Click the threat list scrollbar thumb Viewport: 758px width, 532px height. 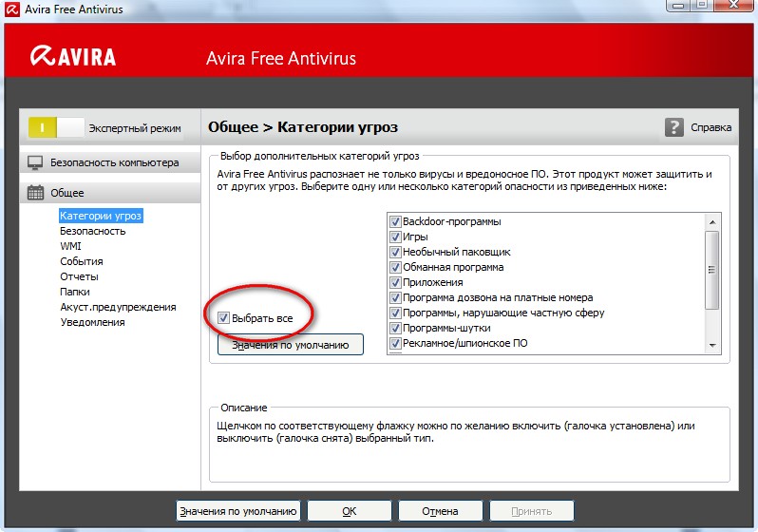coord(712,270)
